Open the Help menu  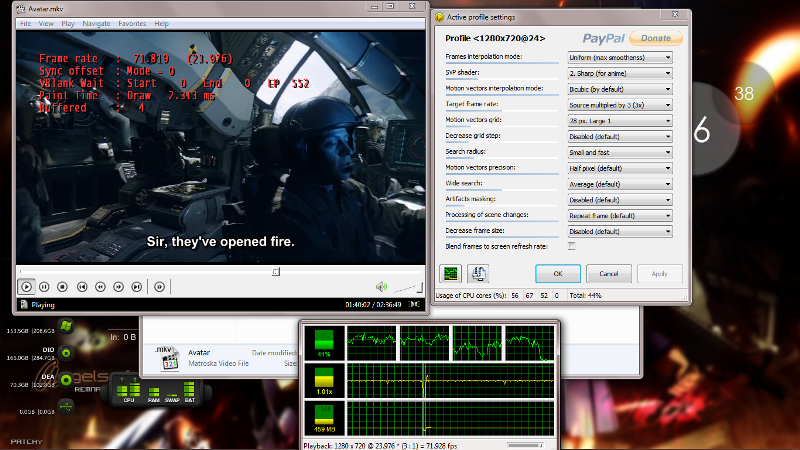(161, 23)
